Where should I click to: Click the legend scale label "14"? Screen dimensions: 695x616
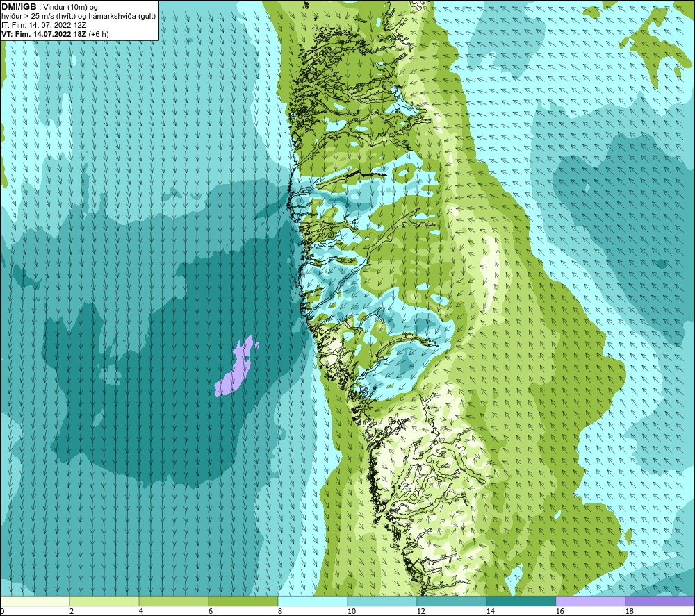pos(490,612)
